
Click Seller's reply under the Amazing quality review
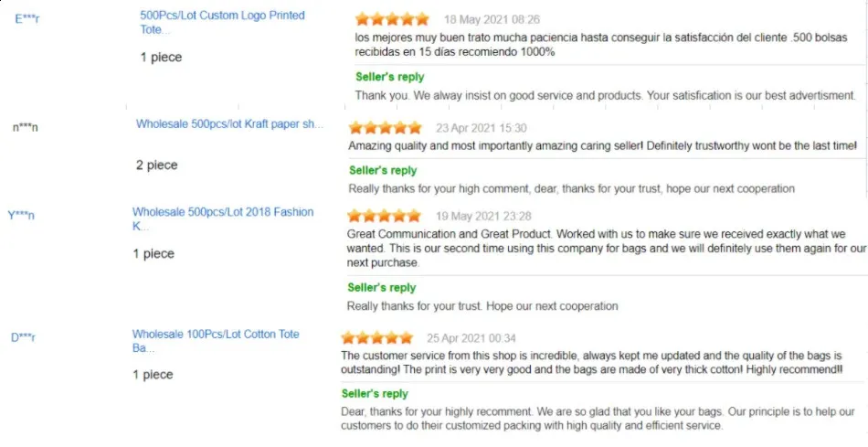tap(383, 171)
